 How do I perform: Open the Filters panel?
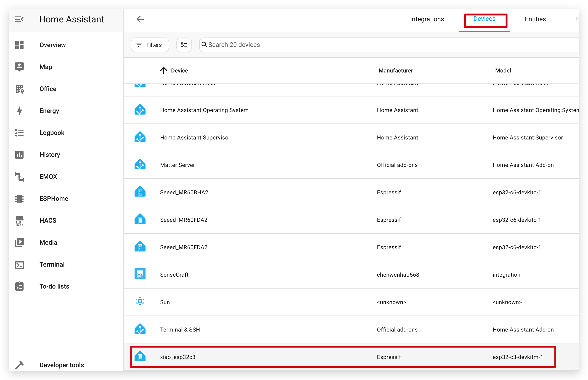pyautogui.click(x=150, y=45)
